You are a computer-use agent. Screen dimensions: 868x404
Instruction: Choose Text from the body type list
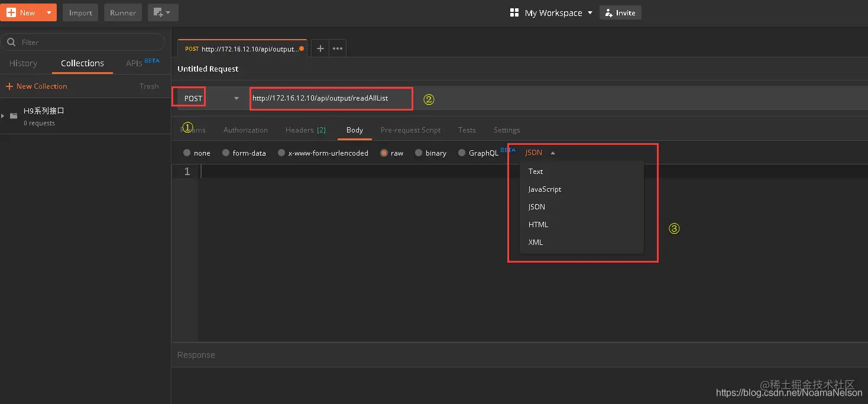[581, 172]
